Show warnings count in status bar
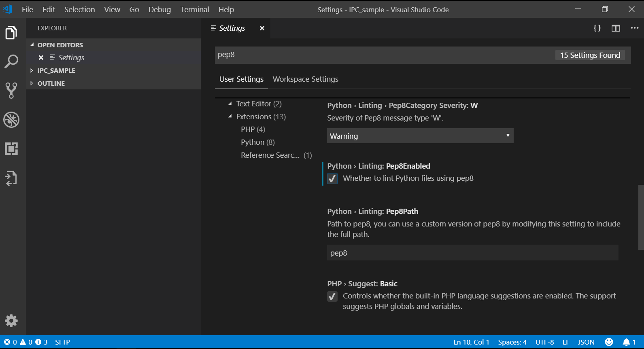This screenshot has height=349, width=644. (26, 342)
